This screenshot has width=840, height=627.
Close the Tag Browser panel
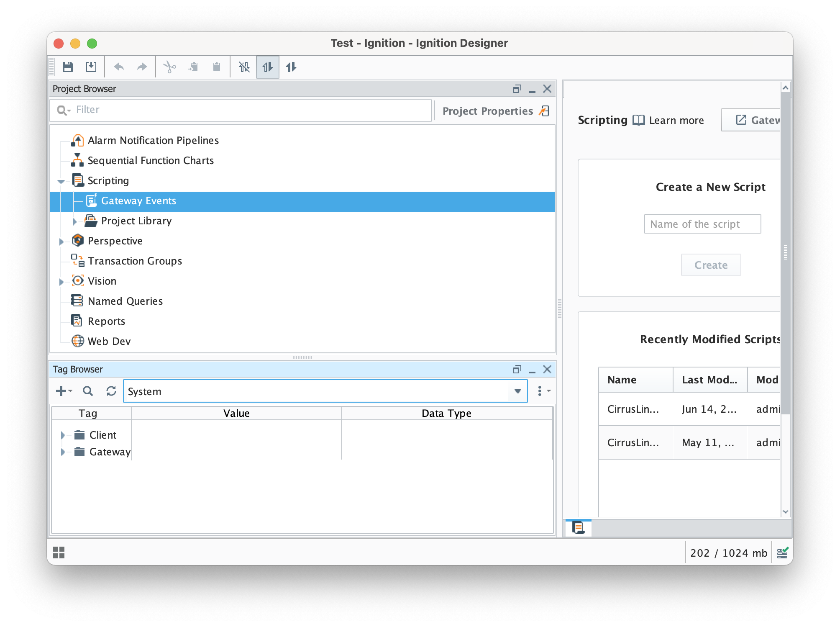547,369
